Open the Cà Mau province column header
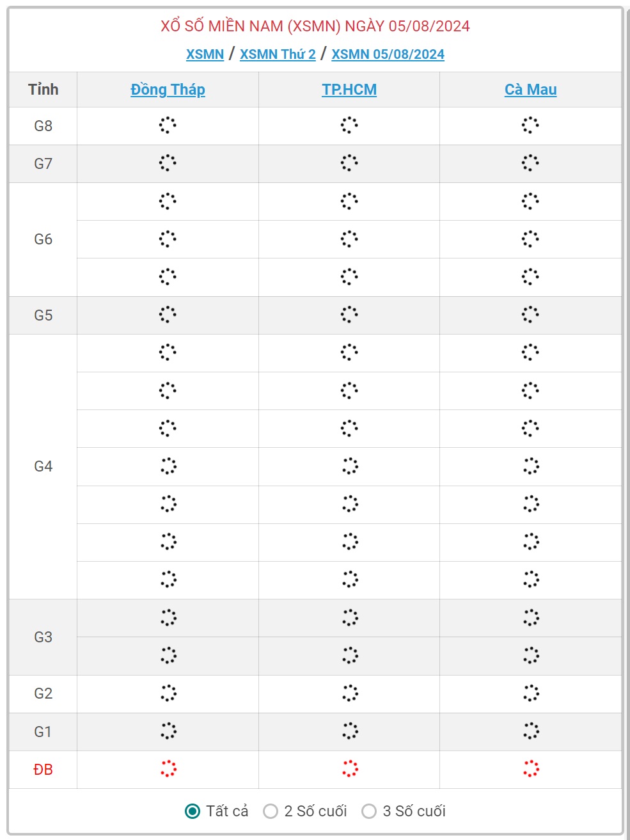630x840 pixels. coord(530,90)
